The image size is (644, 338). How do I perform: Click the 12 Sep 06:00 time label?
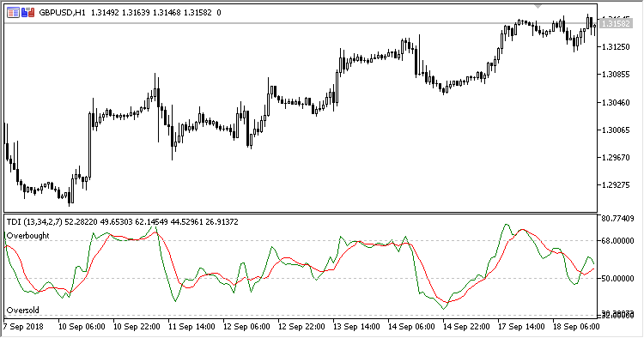pyautogui.click(x=246, y=327)
